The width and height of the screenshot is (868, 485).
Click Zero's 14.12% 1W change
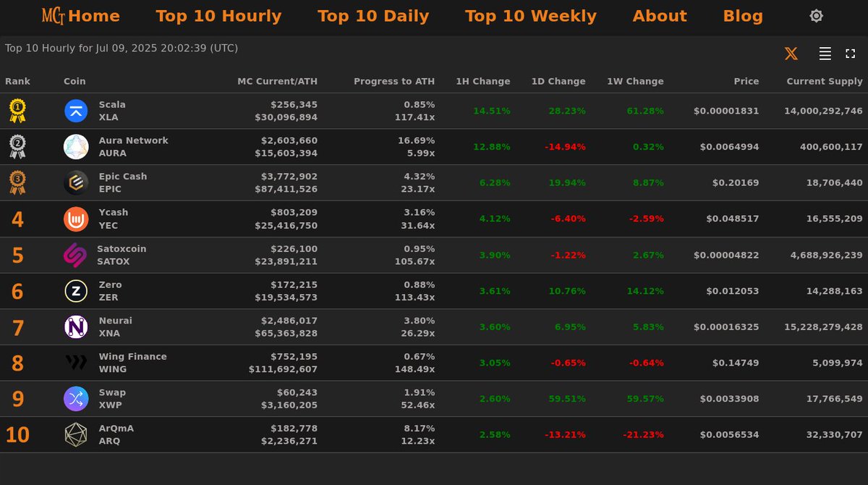[x=645, y=291]
